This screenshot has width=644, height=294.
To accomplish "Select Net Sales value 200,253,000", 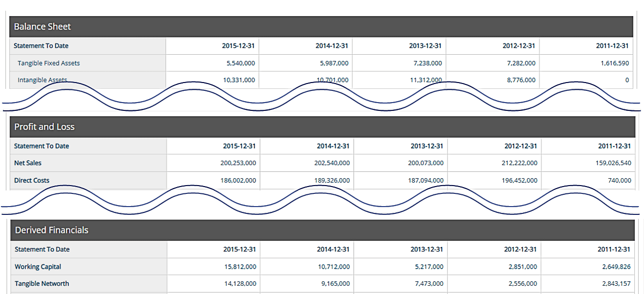I will (x=238, y=163).
